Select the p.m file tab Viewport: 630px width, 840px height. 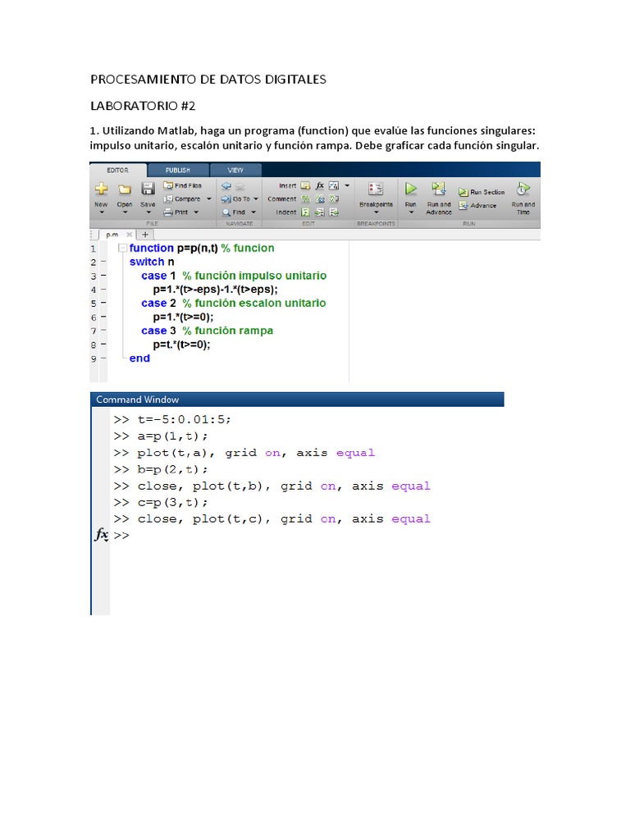(112, 234)
